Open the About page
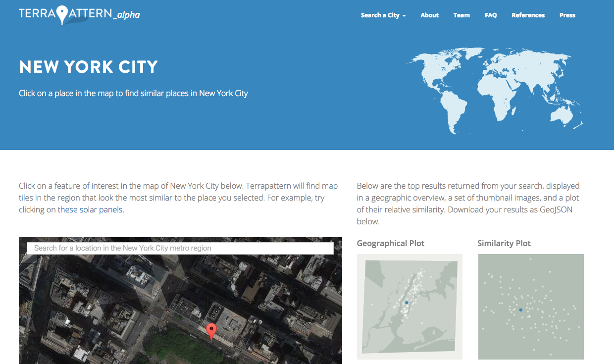This screenshot has width=614, height=364. (429, 15)
